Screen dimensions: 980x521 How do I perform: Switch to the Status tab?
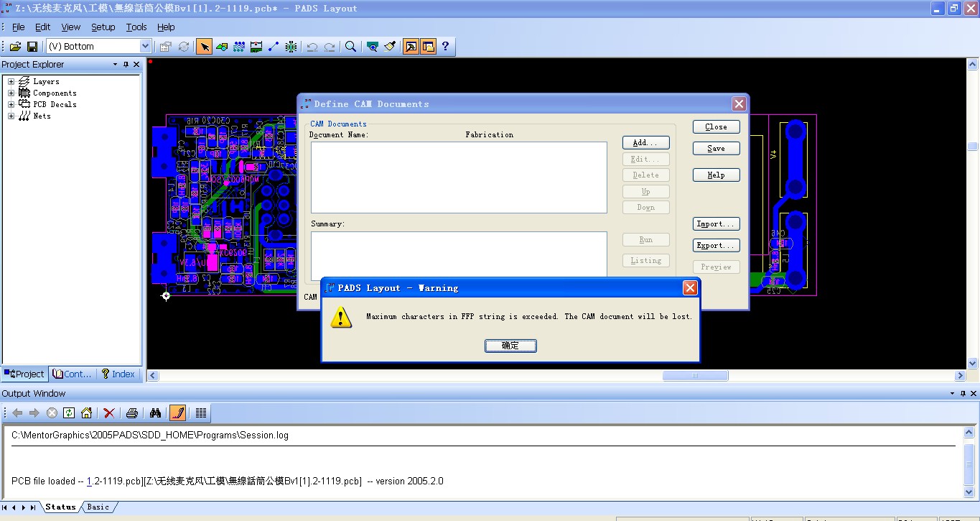(60, 507)
